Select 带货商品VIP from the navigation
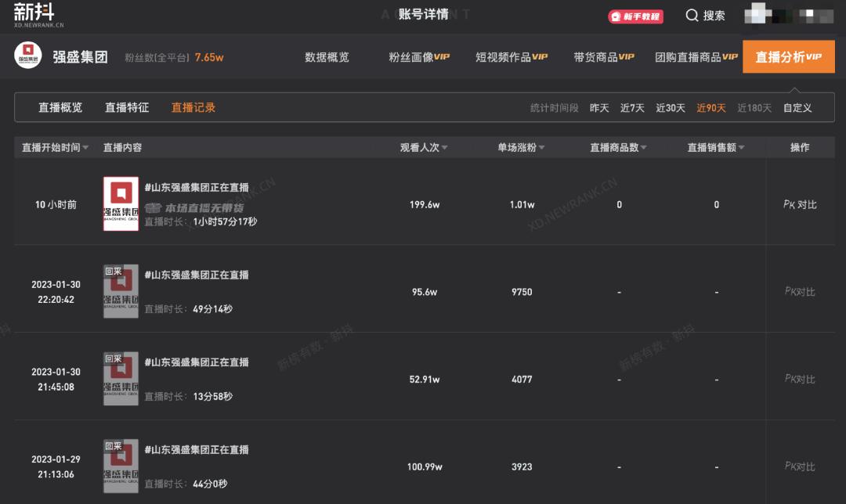This screenshot has height=504, width=846. pyautogui.click(x=603, y=56)
